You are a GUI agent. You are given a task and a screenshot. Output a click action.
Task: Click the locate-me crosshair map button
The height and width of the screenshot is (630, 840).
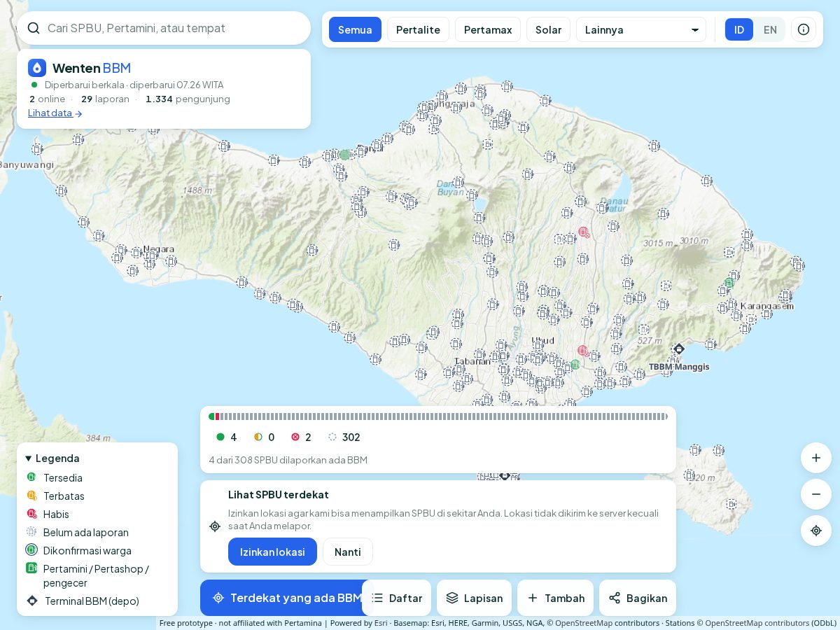(816, 531)
